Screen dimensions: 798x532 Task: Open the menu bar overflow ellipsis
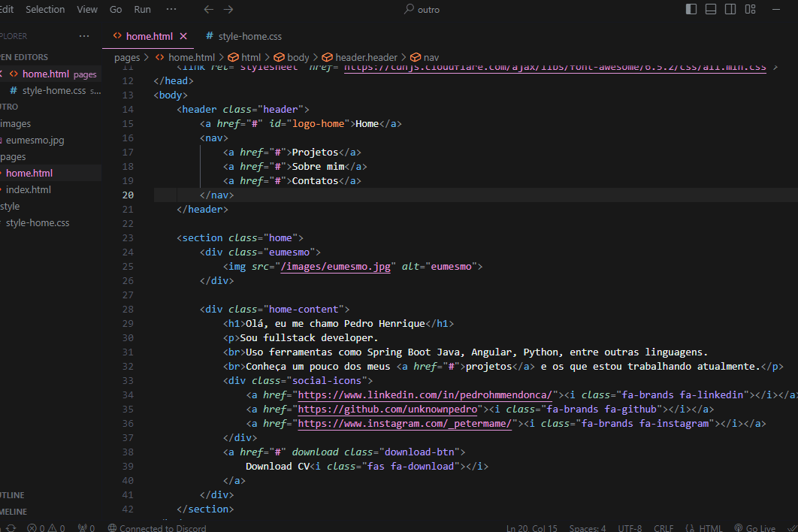(171, 9)
